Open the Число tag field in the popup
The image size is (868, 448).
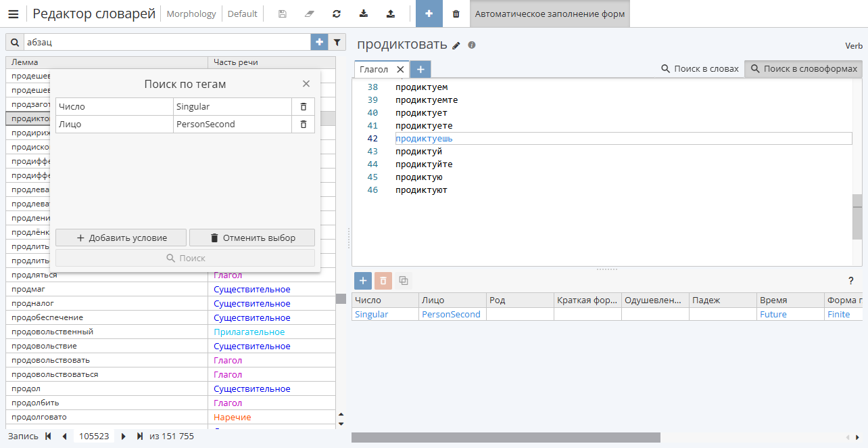[114, 107]
